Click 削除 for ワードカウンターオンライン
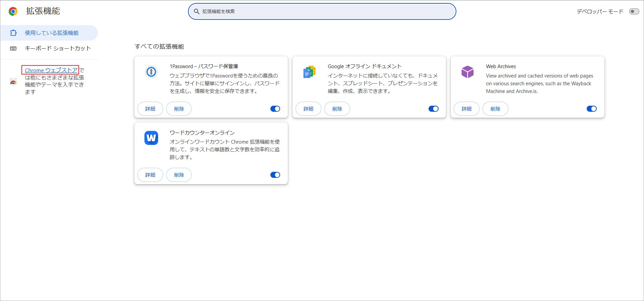Image resolution: width=644 pixels, height=301 pixels. pos(179,175)
